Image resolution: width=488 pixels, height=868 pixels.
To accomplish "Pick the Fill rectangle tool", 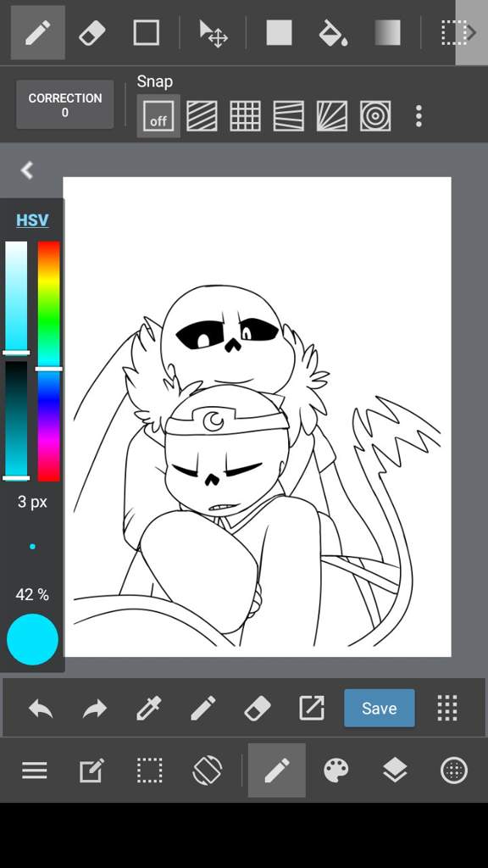I will point(279,33).
